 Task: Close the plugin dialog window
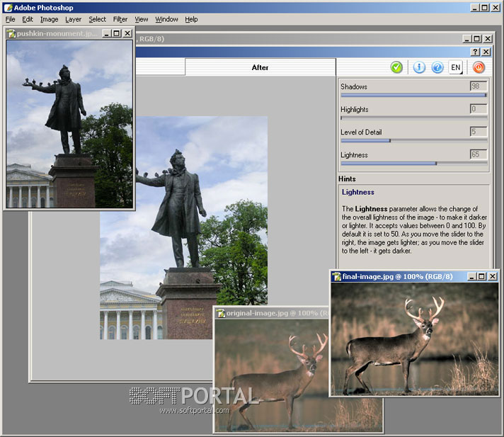click(x=486, y=52)
